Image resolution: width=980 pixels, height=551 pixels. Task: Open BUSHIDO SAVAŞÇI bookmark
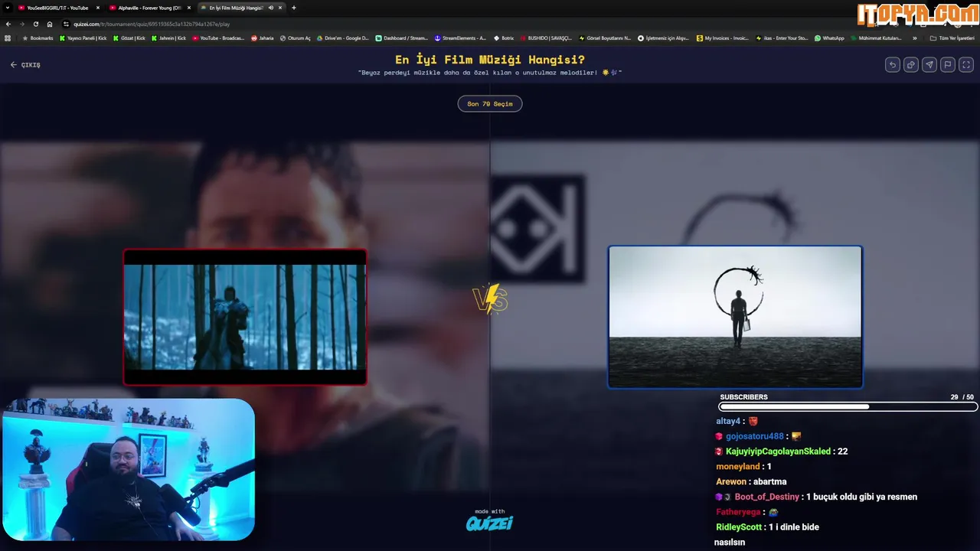547,37
